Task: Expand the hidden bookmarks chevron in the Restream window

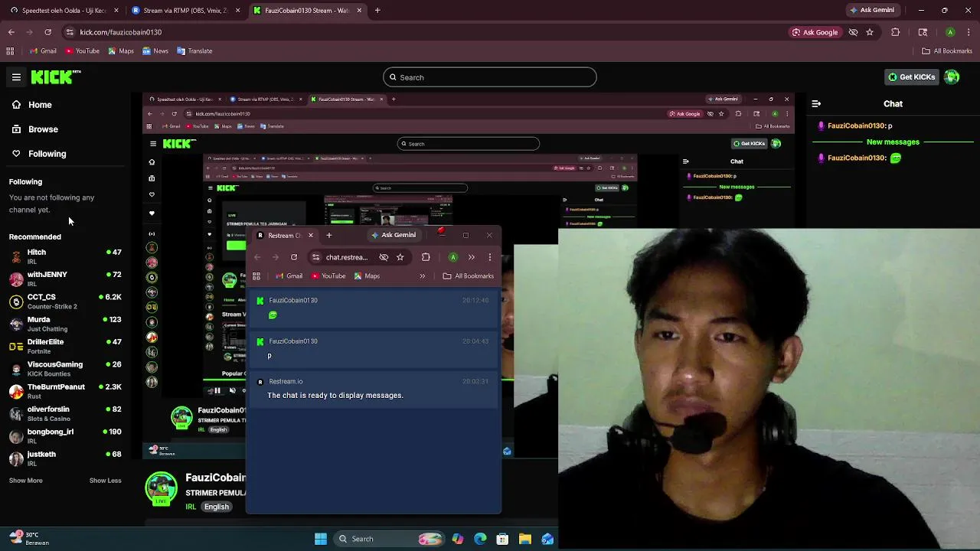Action: [x=422, y=276]
